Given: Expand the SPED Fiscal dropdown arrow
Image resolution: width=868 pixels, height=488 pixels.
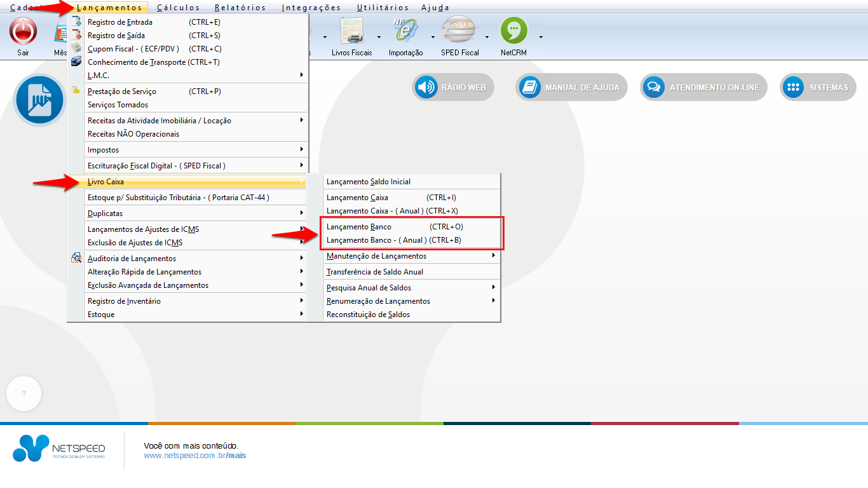Looking at the screenshot, I should point(487,37).
